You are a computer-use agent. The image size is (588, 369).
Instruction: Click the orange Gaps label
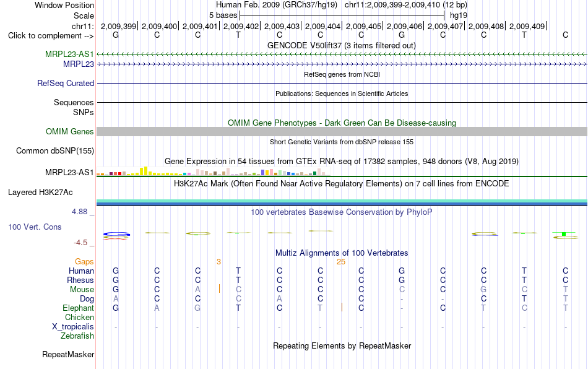point(84,261)
